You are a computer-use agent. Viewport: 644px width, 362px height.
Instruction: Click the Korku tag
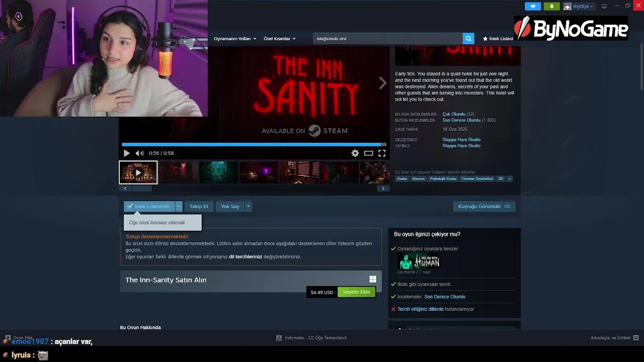(x=402, y=179)
